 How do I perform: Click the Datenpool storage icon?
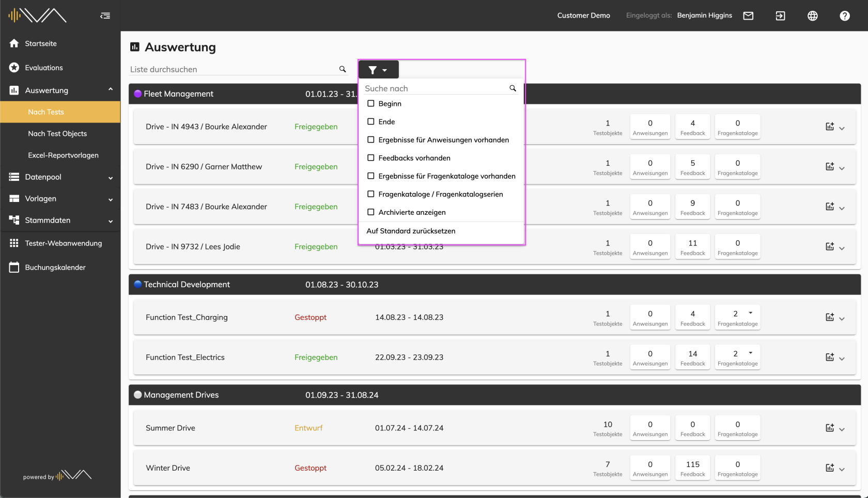click(14, 177)
